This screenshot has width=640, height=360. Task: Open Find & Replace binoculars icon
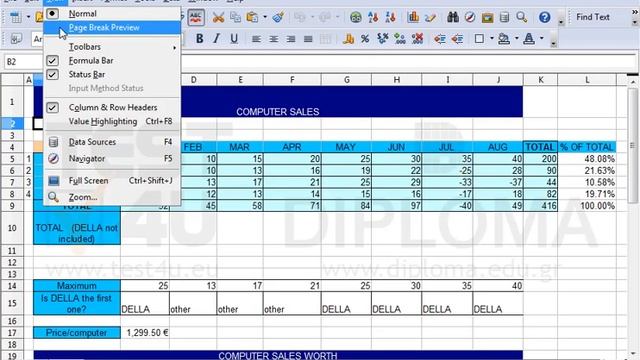(x=453, y=17)
